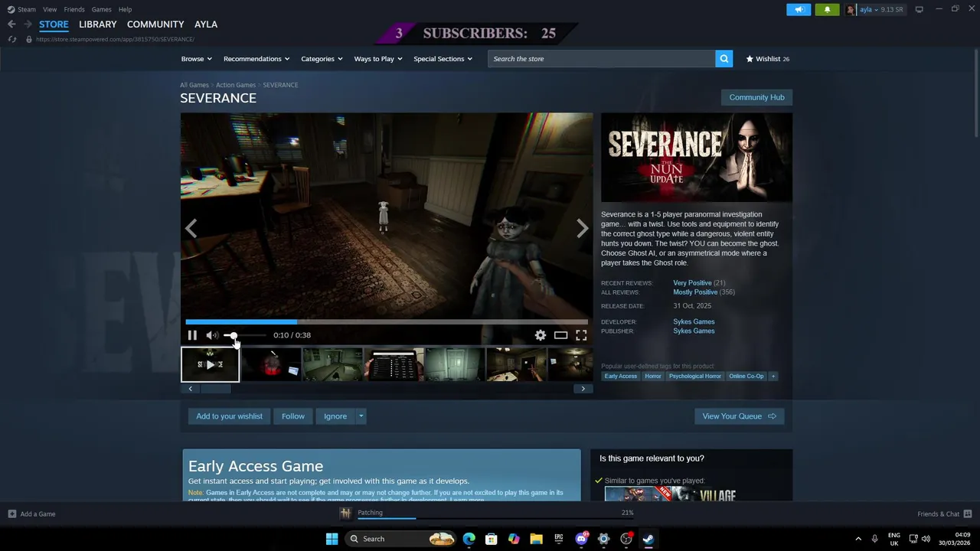The image size is (980, 551).
Task: Expand the Special Sections dropdown
Action: tap(443, 59)
